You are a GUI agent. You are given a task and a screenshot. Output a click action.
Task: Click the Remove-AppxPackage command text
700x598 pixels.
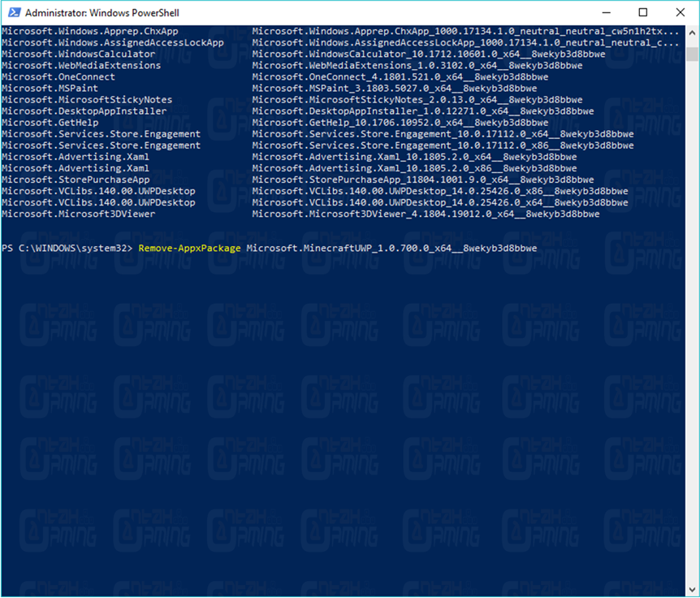[x=189, y=249]
